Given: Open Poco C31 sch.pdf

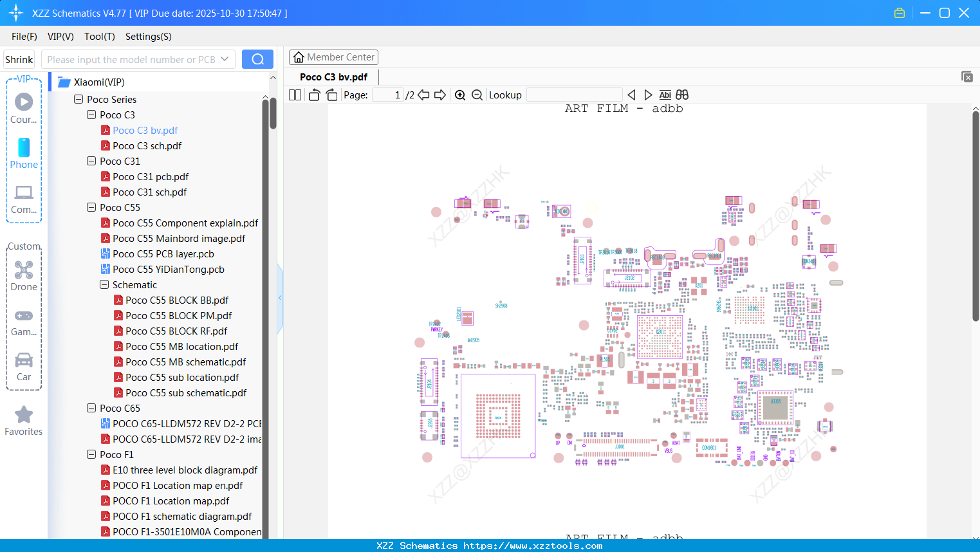Looking at the screenshot, I should click(x=150, y=192).
